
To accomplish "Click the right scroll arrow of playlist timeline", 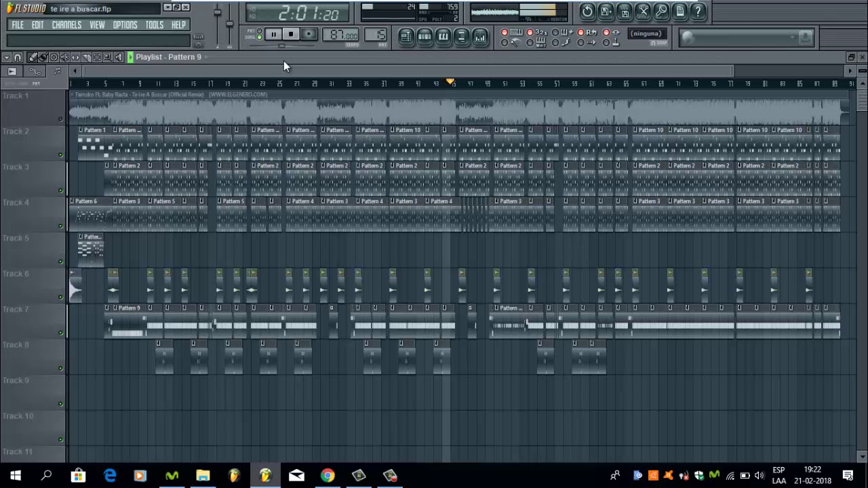I will (850, 71).
